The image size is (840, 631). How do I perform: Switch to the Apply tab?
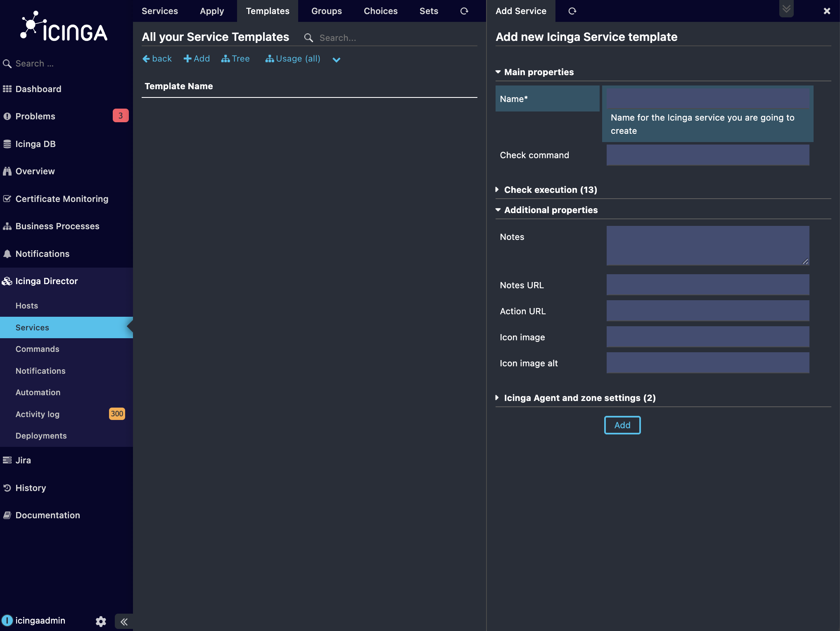point(212,11)
